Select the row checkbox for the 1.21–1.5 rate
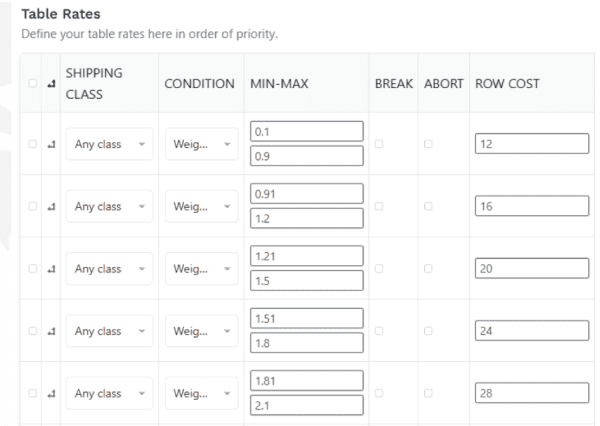 pyautogui.click(x=33, y=269)
